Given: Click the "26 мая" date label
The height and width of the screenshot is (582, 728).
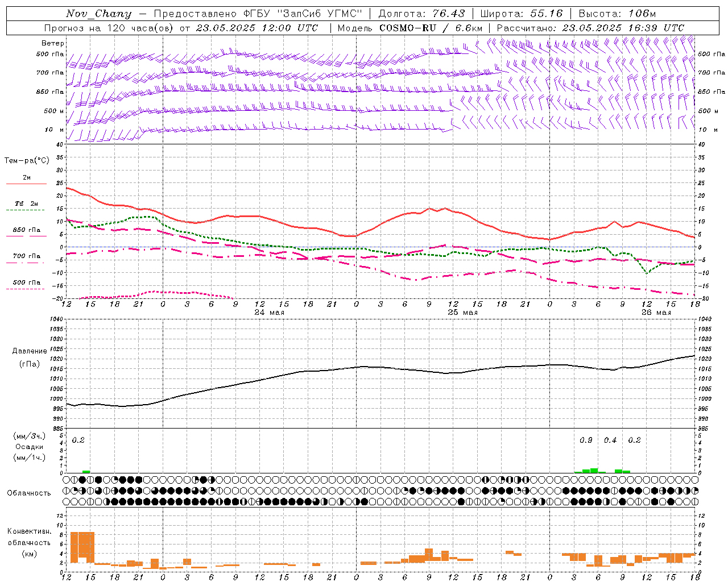Looking at the screenshot, I should (656, 313).
